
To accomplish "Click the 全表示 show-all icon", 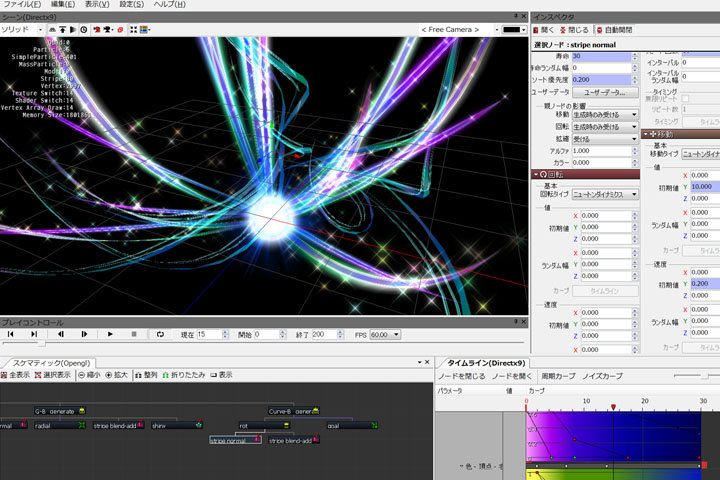I will (x=16, y=374).
